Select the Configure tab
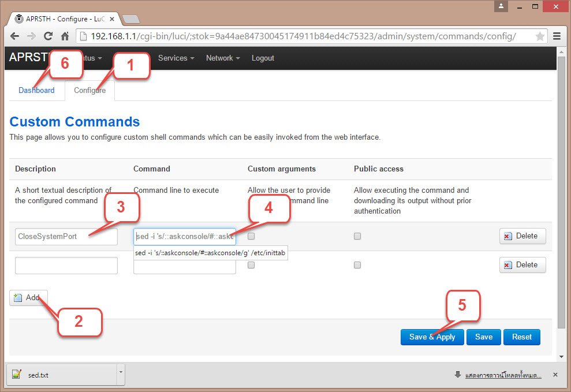This screenshot has height=392, width=571. click(90, 90)
